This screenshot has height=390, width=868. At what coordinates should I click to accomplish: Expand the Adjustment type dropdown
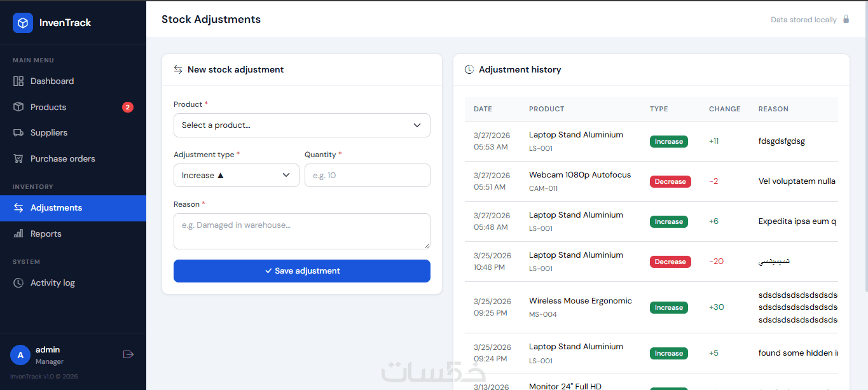[x=236, y=176]
